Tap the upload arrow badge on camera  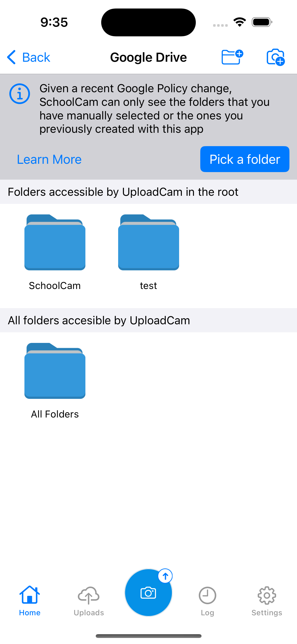165,576
